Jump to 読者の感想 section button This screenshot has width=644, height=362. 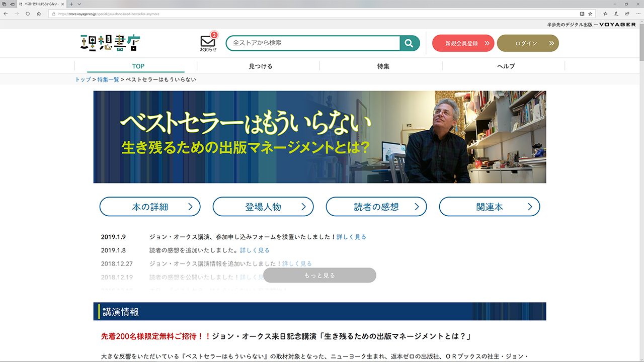[376, 207]
